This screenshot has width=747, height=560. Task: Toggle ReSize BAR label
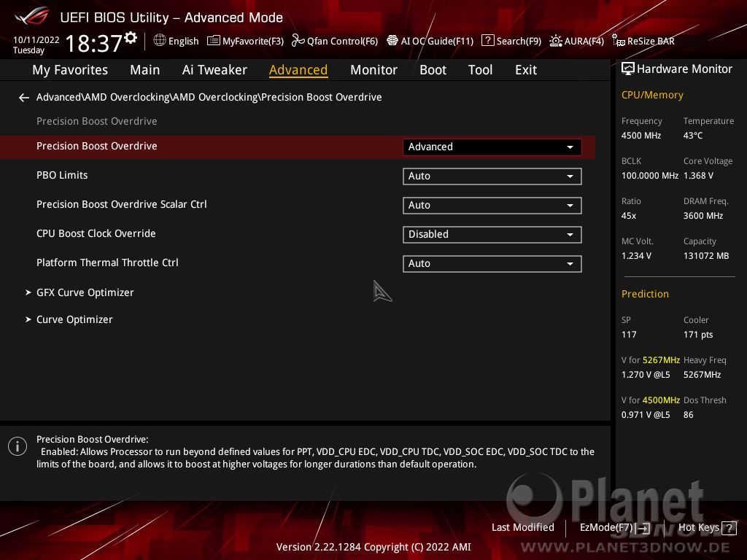(x=651, y=41)
